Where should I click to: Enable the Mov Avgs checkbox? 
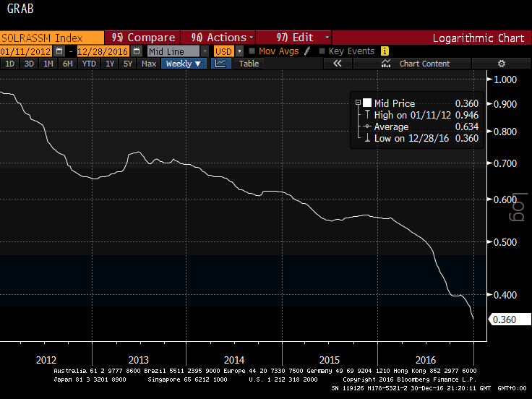[x=252, y=51]
